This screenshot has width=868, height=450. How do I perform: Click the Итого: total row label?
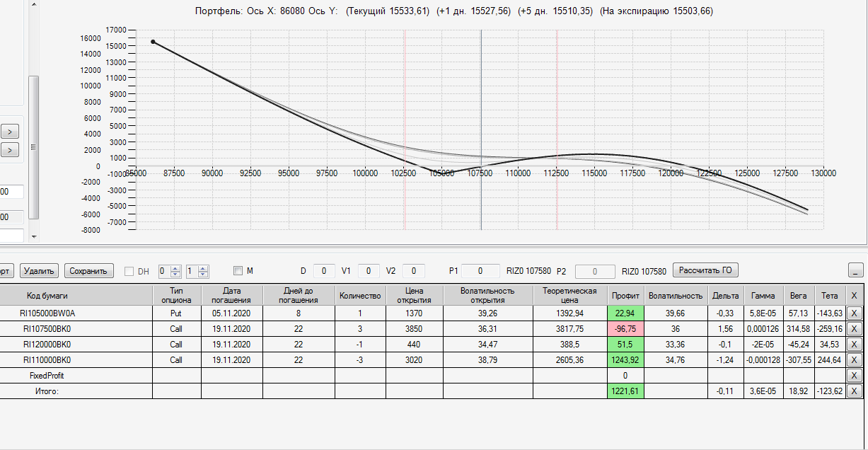tap(47, 391)
